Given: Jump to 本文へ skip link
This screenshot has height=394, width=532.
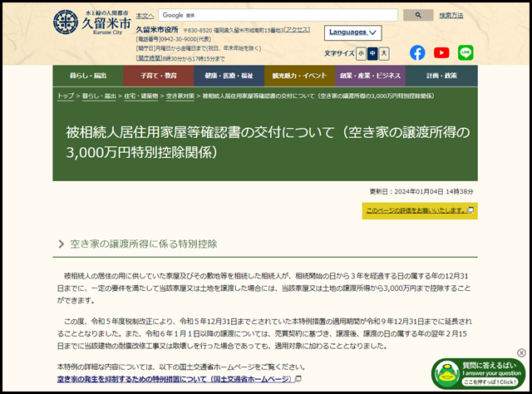Looking at the screenshot, I should 145,16.
